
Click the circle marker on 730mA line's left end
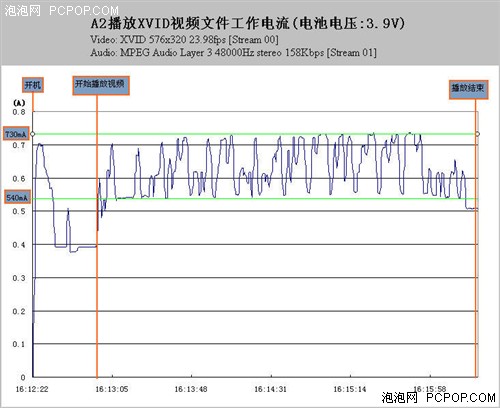33,134
